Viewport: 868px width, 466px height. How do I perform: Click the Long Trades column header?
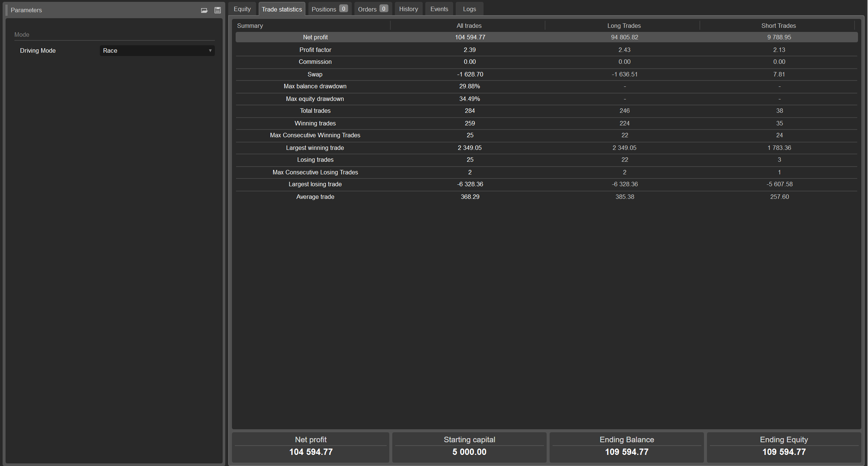coord(624,26)
